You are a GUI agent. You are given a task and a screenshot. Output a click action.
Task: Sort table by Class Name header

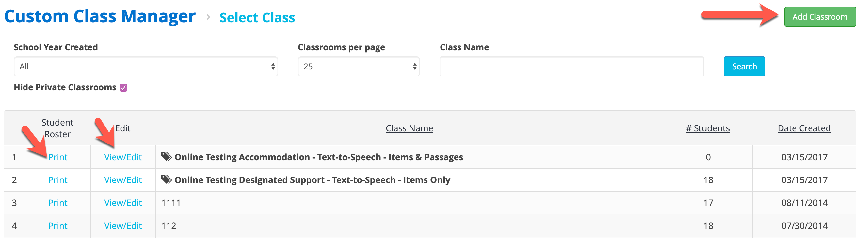(x=409, y=128)
